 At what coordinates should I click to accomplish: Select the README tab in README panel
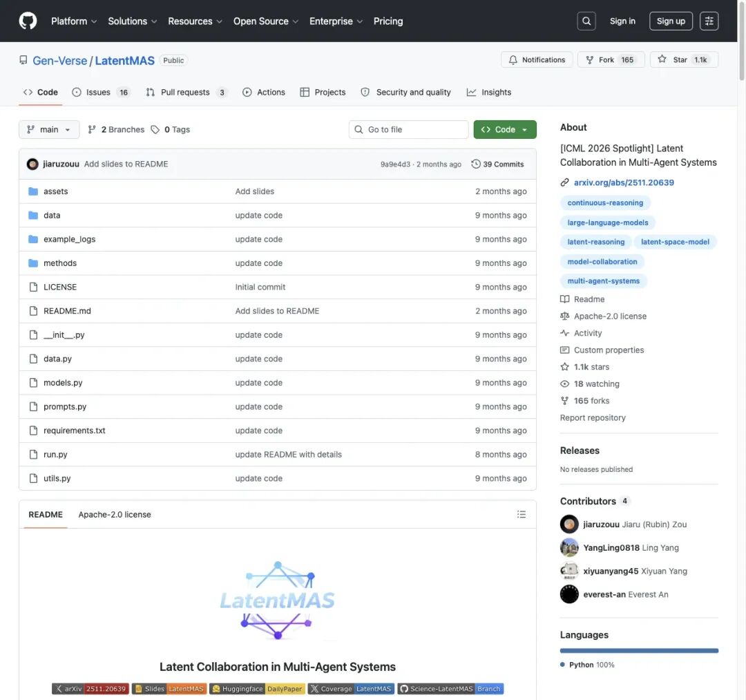tap(46, 514)
